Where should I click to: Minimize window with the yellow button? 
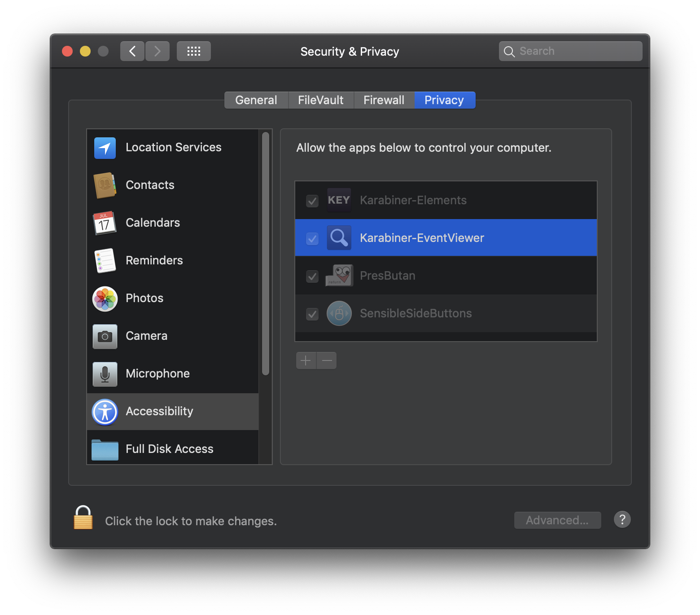click(x=85, y=51)
